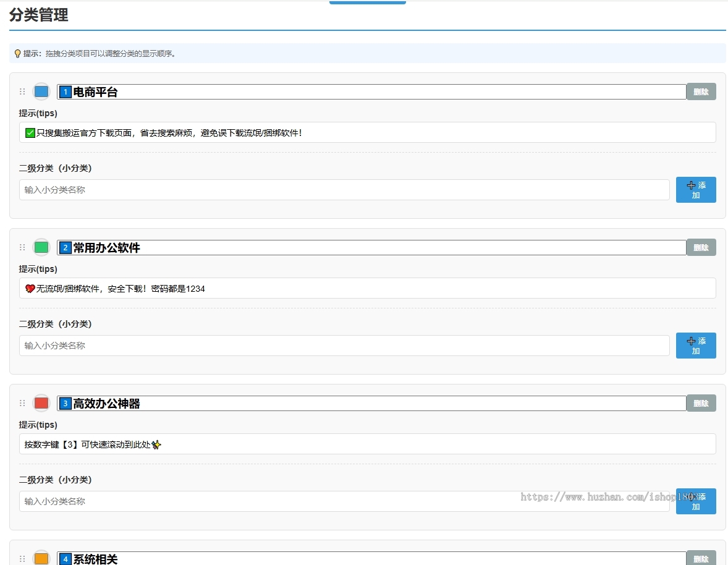Click the tips field with 密码都是1234

point(367,288)
